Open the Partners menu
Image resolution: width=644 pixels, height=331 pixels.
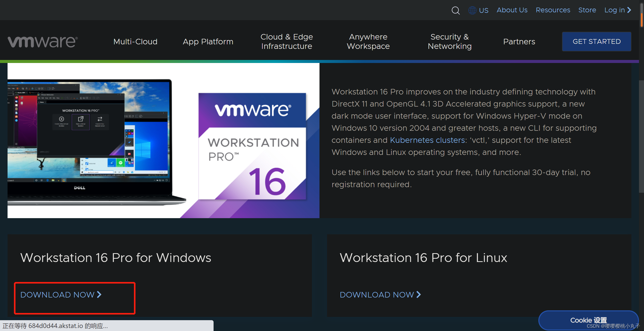519,42
